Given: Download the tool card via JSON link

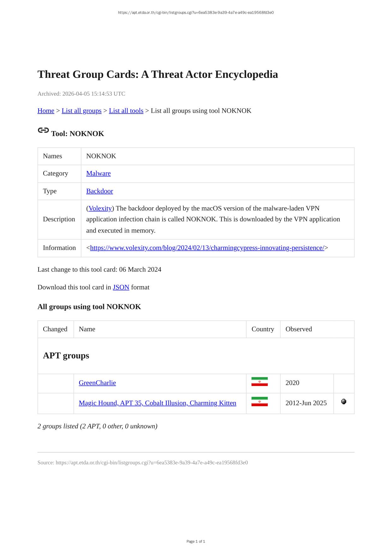Looking at the screenshot, I should (x=121, y=287).
